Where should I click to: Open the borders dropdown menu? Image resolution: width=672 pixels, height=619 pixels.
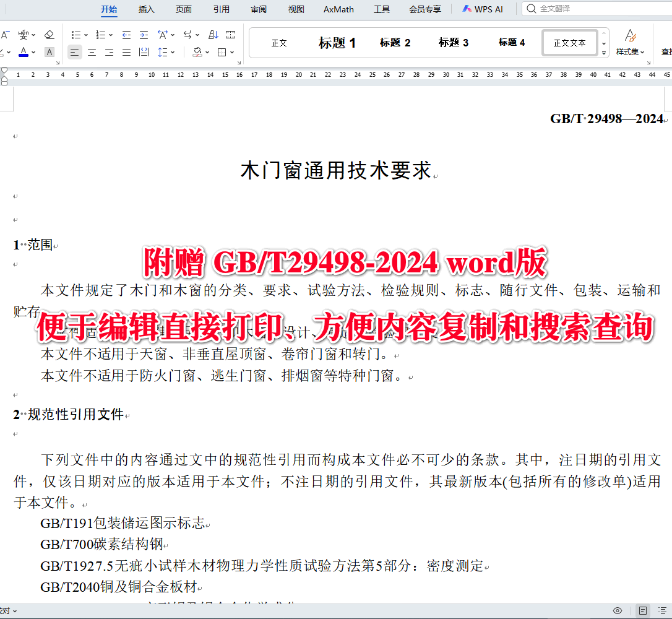pos(232,52)
